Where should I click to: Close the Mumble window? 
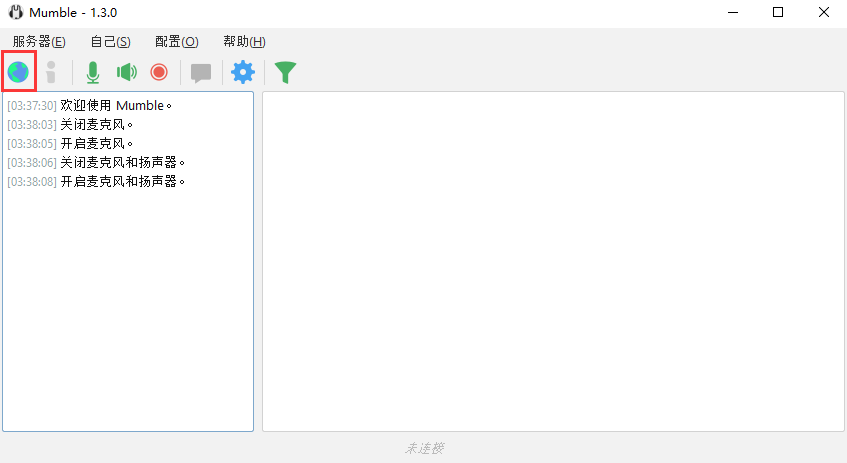[823, 12]
